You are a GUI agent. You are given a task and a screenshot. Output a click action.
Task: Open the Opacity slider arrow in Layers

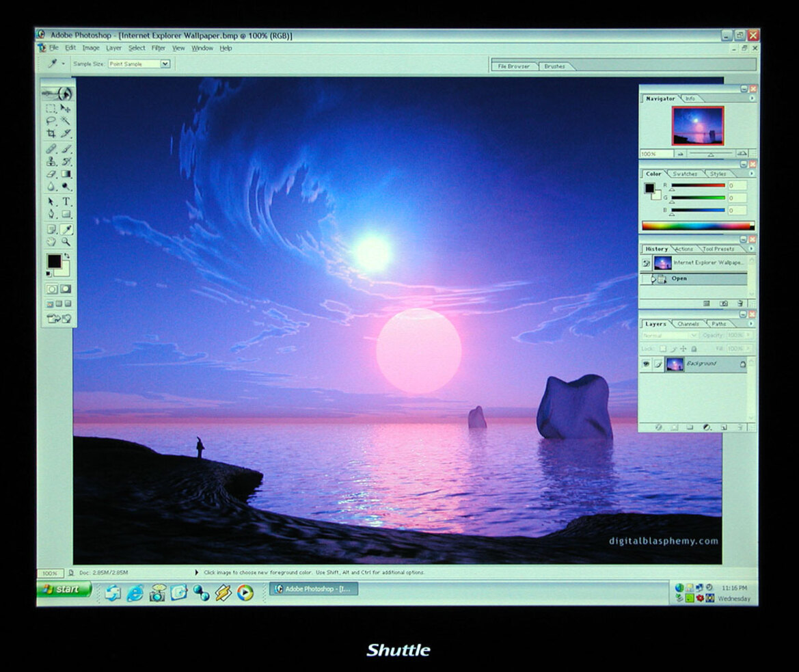(748, 335)
